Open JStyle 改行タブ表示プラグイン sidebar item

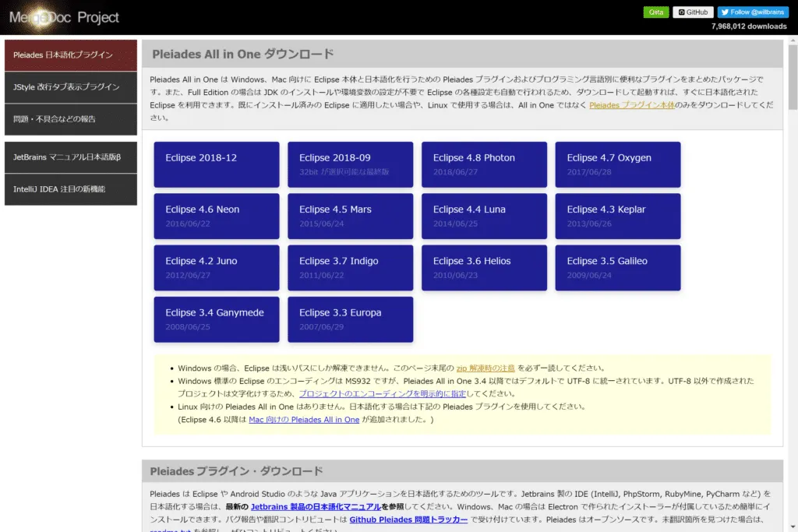(71, 87)
